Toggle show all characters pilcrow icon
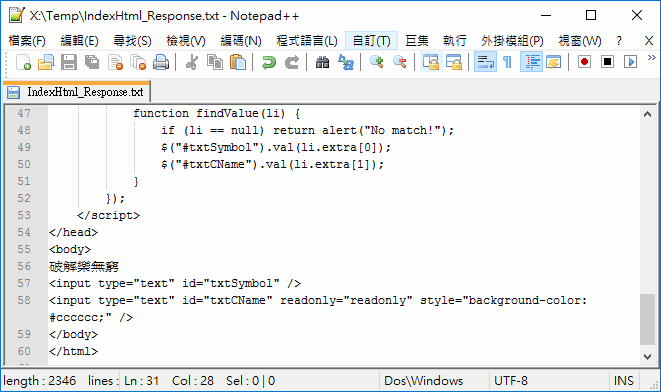The image size is (661, 392). pyautogui.click(x=508, y=62)
